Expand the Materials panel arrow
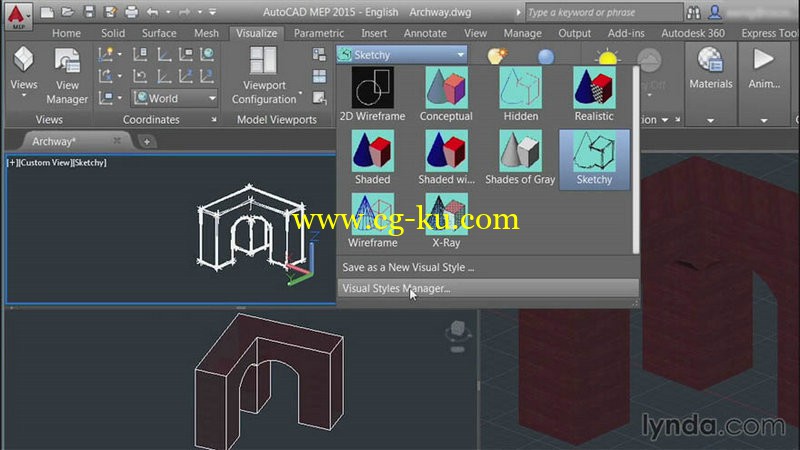This screenshot has height=450, width=800. pos(711,120)
